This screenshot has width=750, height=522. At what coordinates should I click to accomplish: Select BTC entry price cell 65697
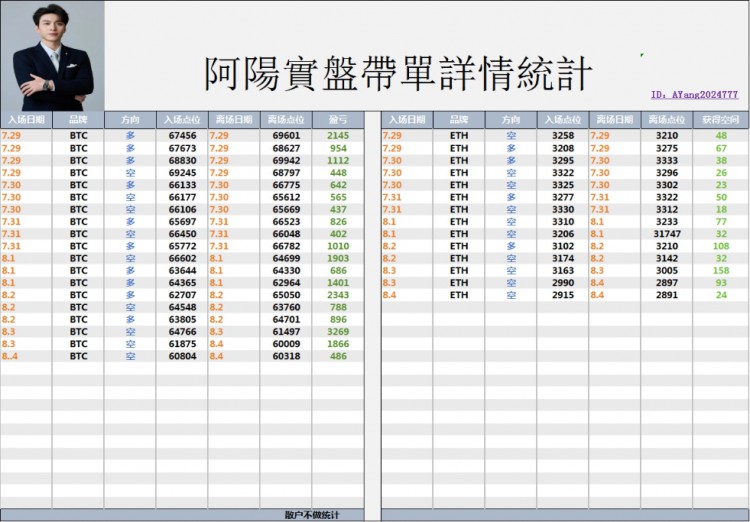tap(182, 222)
